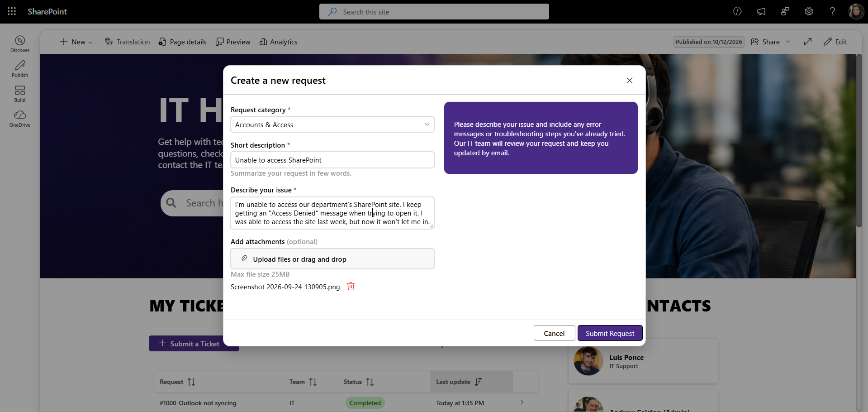Click Luis Ponce's profile photo
The image size is (868, 412).
(588, 361)
